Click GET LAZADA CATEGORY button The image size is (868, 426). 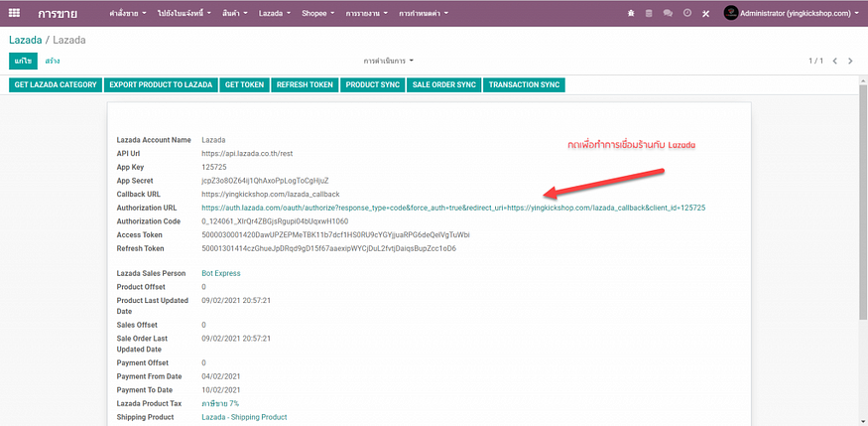click(56, 84)
